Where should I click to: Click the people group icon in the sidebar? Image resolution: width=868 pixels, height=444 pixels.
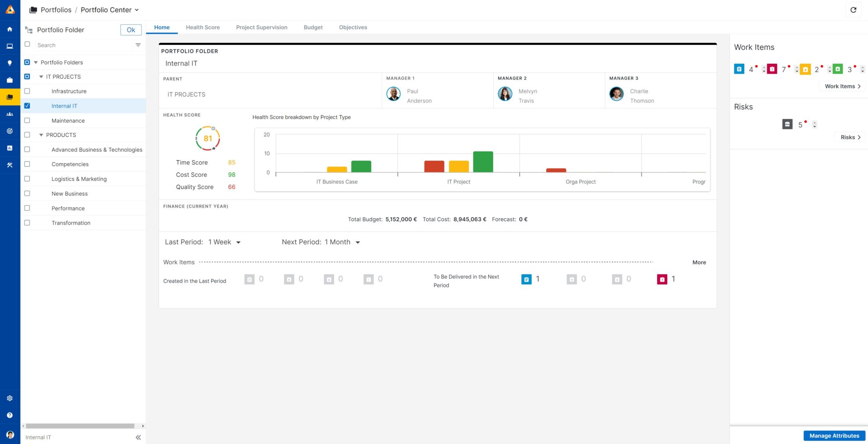tap(9, 114)
